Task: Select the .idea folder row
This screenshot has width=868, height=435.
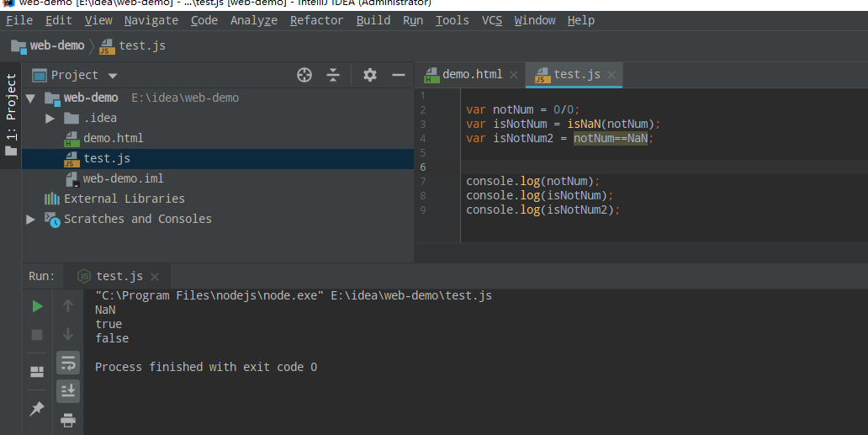Action: [x=218, y=118]
